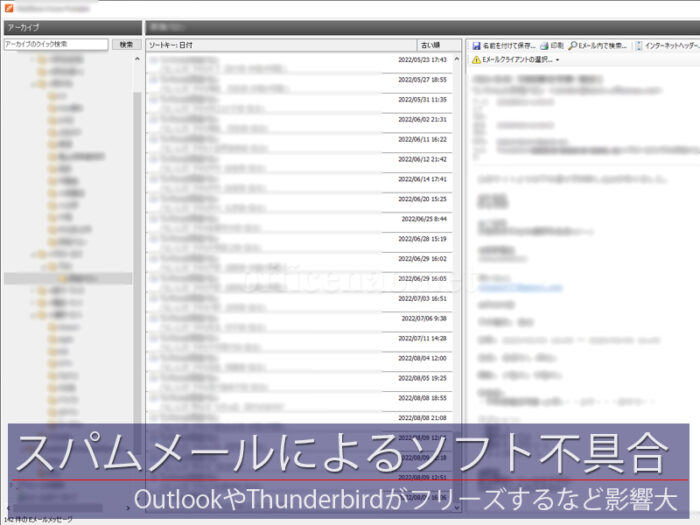This screenshot has height=525, width=700.
Task: Click the blue email link in message preview
Action: [520, 288]
